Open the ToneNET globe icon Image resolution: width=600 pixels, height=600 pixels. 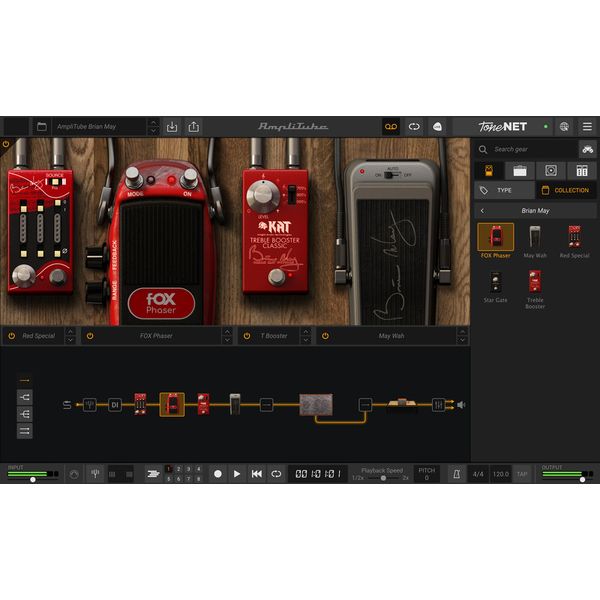[x=564, y=127]
